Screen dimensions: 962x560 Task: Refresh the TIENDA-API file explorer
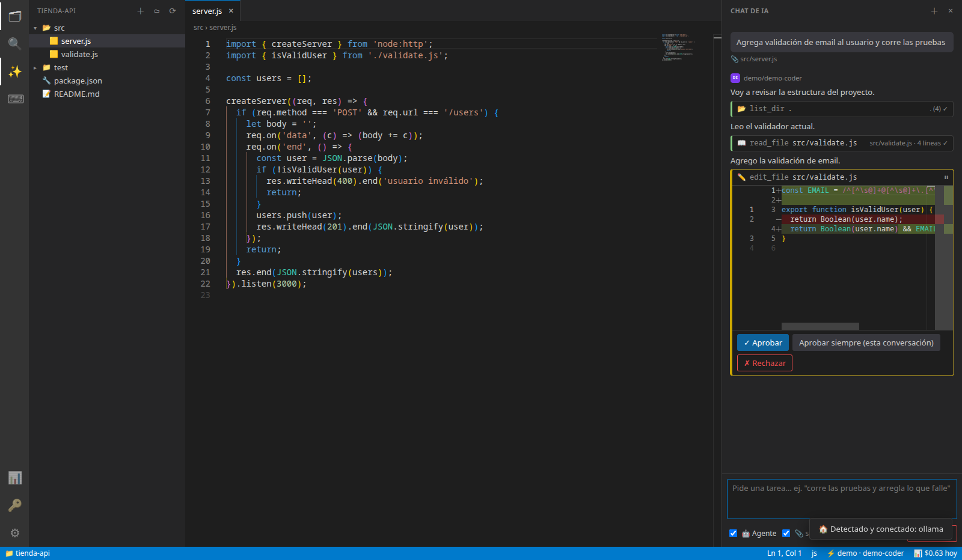(173, 11)
